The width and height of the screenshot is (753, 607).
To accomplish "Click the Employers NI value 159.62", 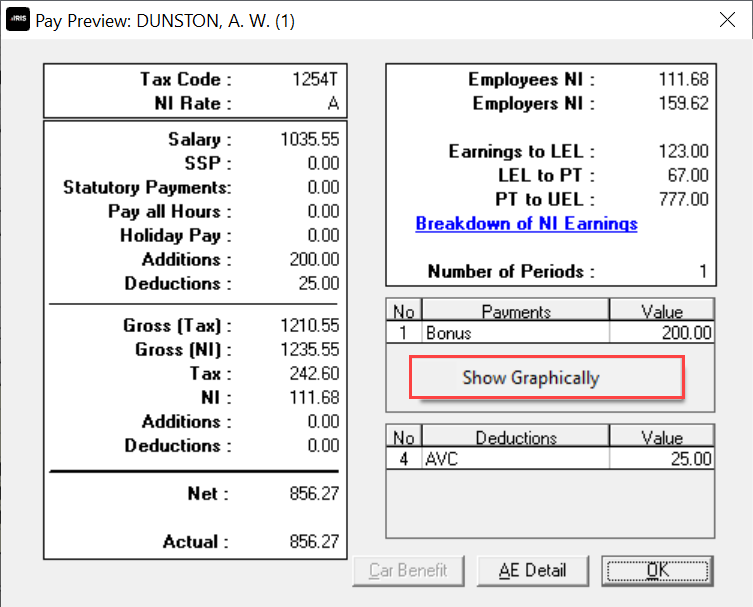I will (683, 103).
